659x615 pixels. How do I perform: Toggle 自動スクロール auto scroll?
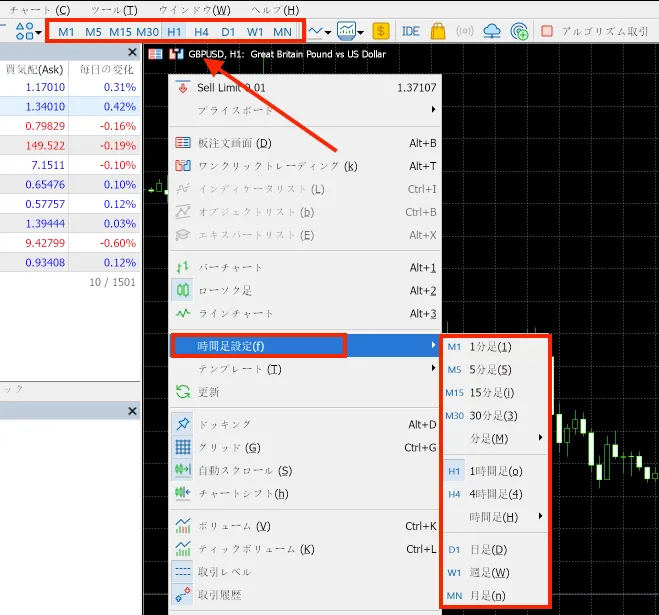244,470
